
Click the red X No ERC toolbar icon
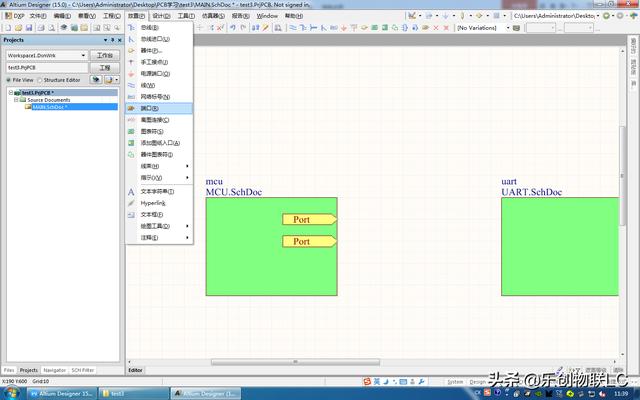coord(436,28)
